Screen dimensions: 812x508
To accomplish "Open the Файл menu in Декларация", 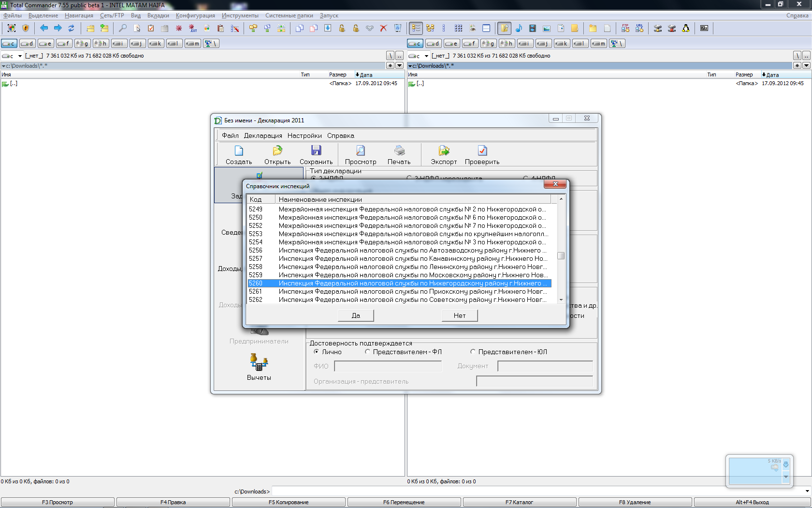I will 231,135.
